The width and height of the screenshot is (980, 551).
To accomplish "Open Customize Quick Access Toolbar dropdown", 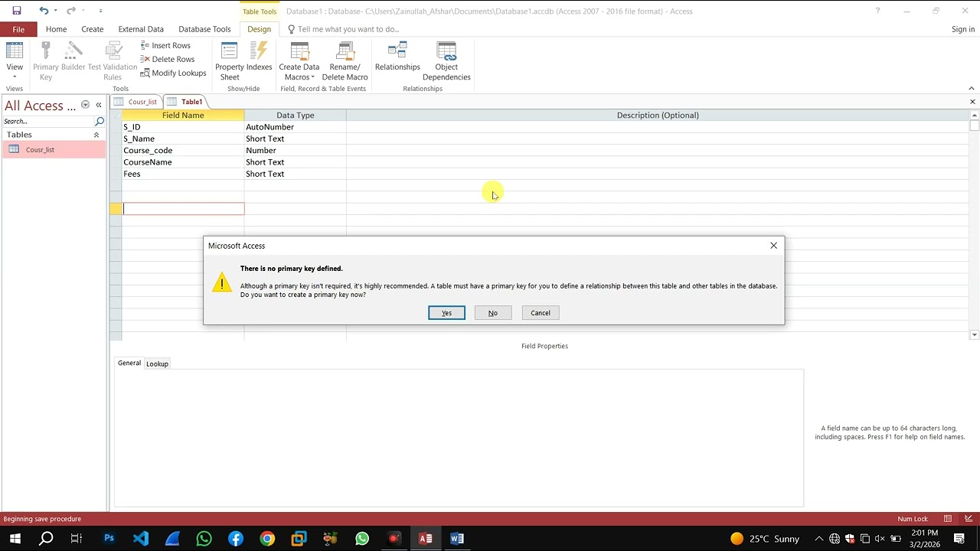I will (x=101, y=11).
